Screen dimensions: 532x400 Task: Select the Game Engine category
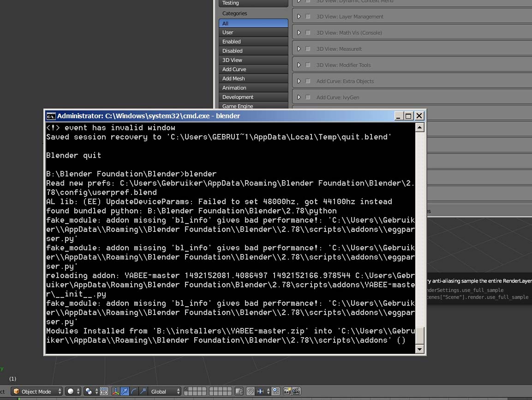coord(253,106)
